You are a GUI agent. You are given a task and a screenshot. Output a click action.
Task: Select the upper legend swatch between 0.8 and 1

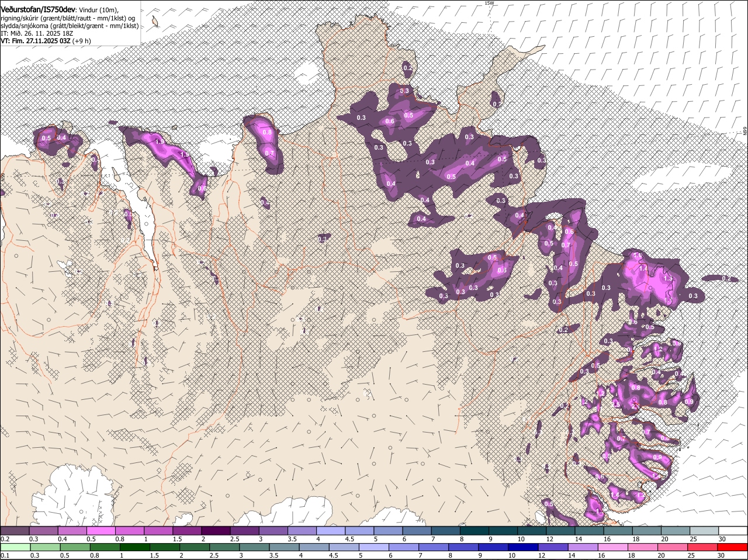pos(129,531)
